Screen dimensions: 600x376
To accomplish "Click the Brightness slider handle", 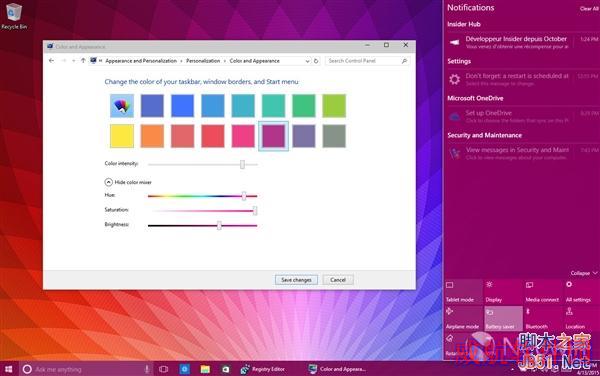I will pos(219,225).
